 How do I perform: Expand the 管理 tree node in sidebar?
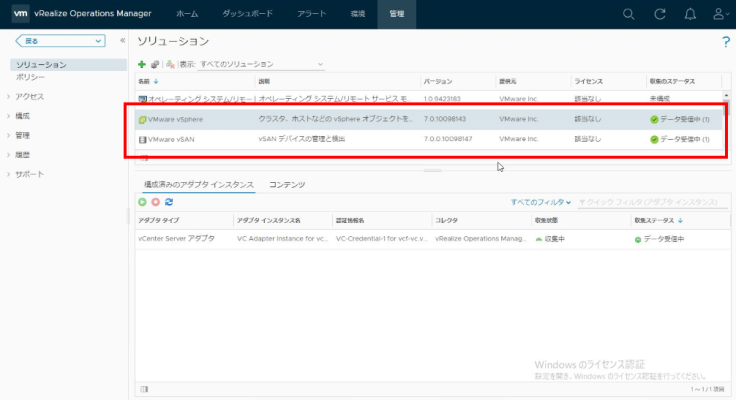8,135
